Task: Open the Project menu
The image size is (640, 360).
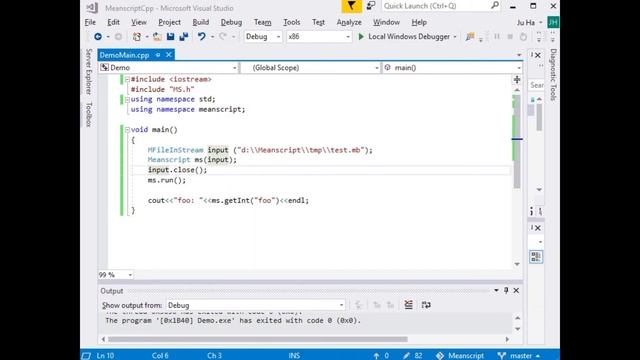Action: coord(169,22)
